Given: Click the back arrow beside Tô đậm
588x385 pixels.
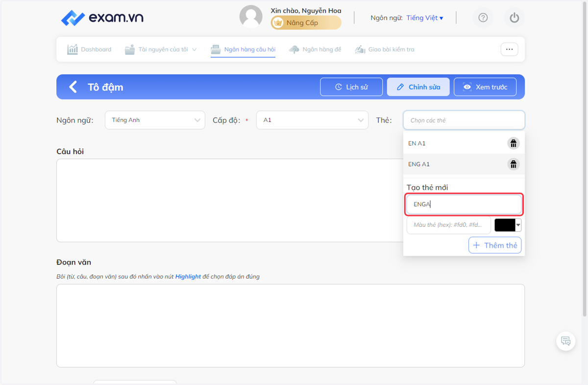Looking at the screenshot, I should click(73, 87).
